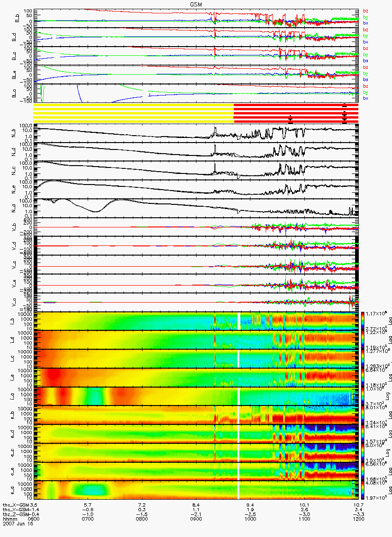Click the green by legend of B_d panel
This screenshot has width=392, height=537.
(365, 36)
